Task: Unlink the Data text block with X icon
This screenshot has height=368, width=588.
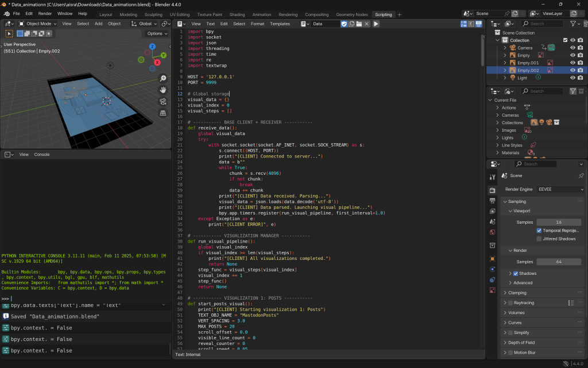Action: pos(366,24)
